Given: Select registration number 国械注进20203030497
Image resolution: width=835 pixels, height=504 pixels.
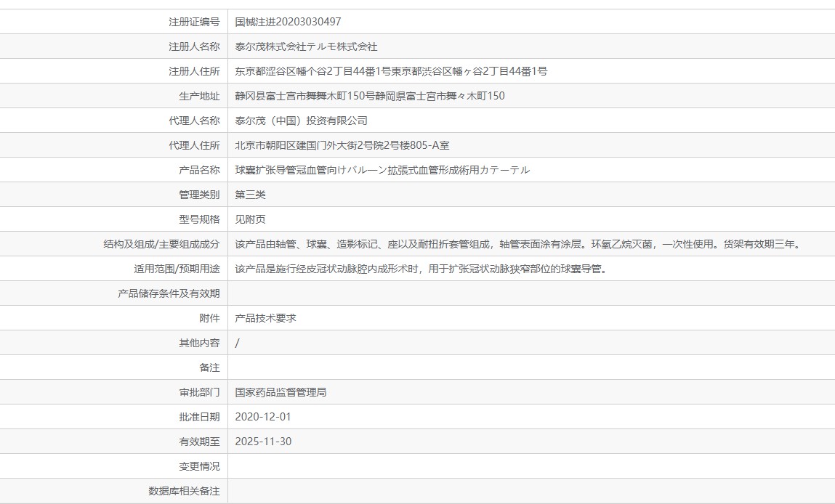Looking at the screenshot, I should click(288, 22).
